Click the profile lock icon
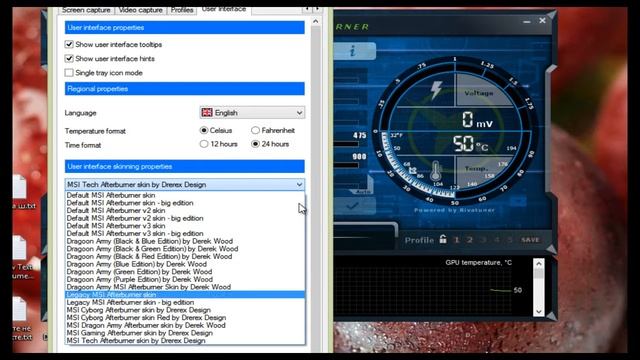The image size is (640, 360). point(443,239)
